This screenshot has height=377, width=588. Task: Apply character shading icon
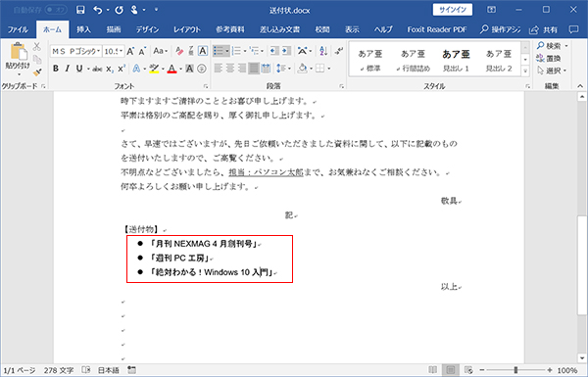189,69
